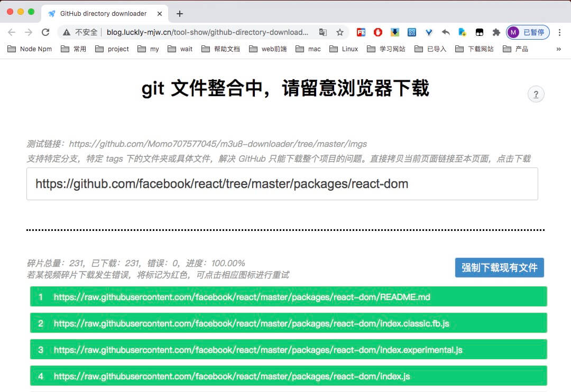Open the 帮助文档 bookmarks folder
Viewport: 571px width, 392px height.
click(220, 49)
